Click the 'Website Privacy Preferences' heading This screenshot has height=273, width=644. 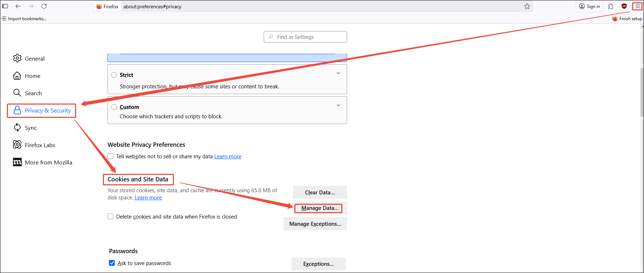click(x=146, y=145)
